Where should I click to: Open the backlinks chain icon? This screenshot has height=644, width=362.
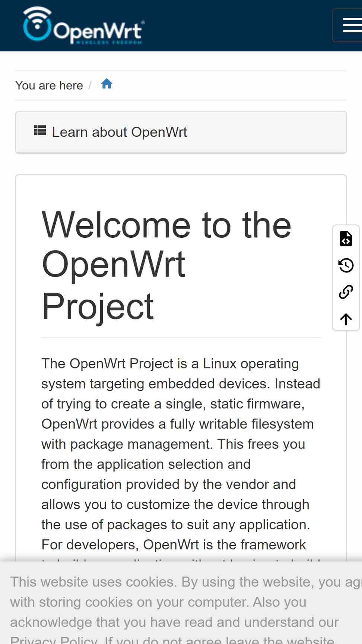[346, 292]
